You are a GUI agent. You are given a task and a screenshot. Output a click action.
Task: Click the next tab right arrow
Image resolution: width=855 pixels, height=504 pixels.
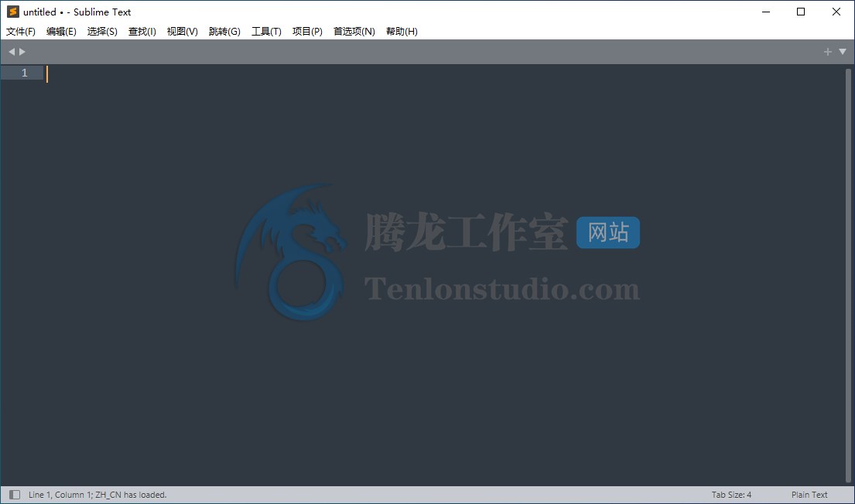(x=22, y=52)
